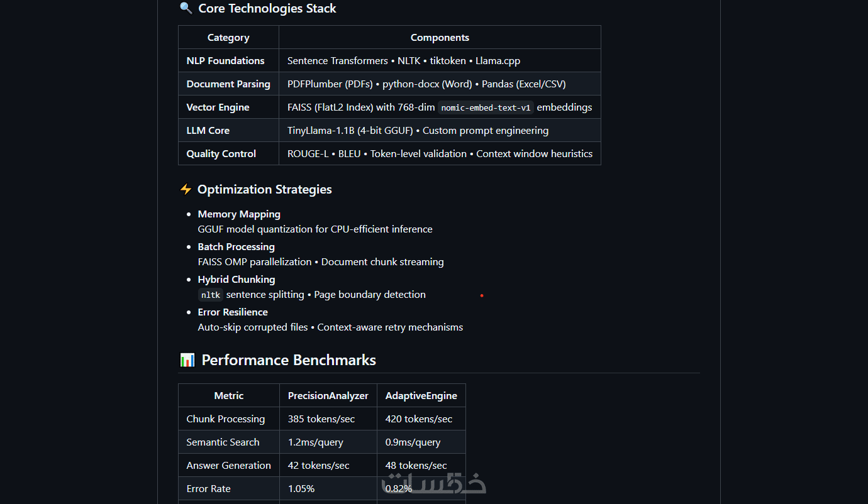Click the lightning bolt emoji beside Optimization Strategies

pyautogui.click(x=186, y=189)
